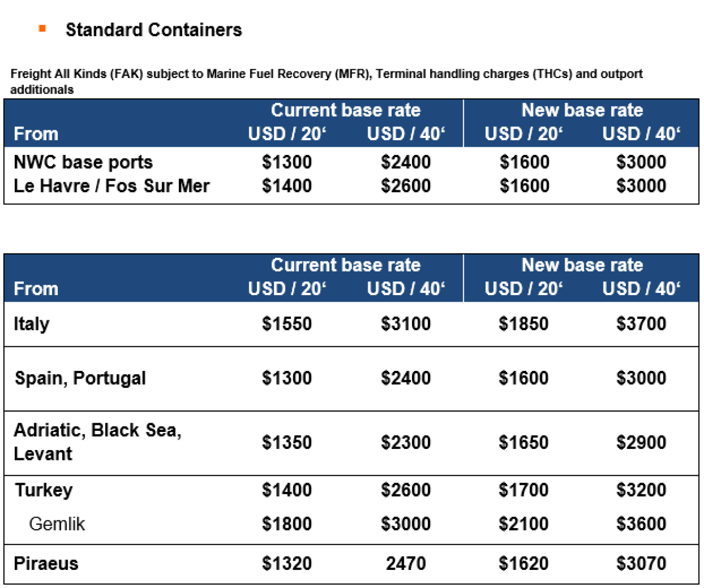The height and width of the screenshot is (588, 704).
Task: Click Piraeus current 40' value 2470
Action: pyautogui.click(x=406, y=563)
